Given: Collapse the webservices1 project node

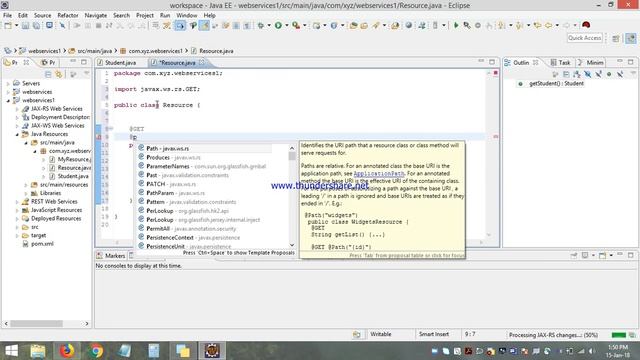Looking at the screenshot, I should (x=8, y=100).
